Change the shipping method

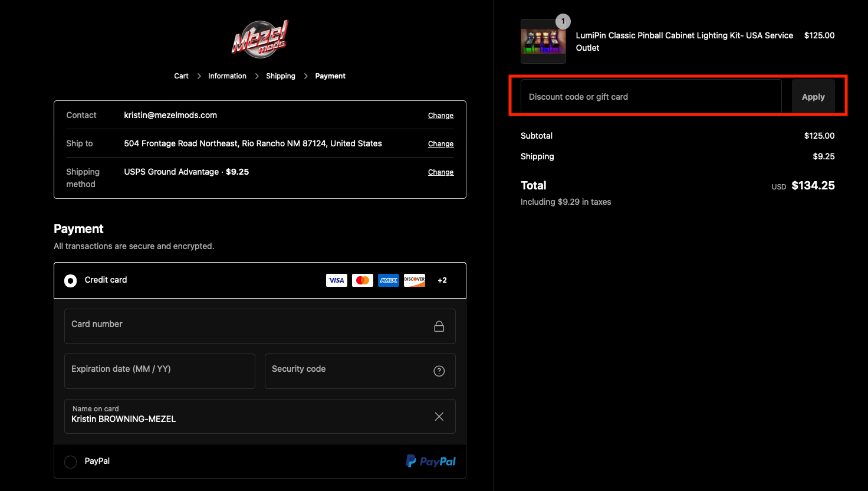pyautogui.click(x=440, y=172)
